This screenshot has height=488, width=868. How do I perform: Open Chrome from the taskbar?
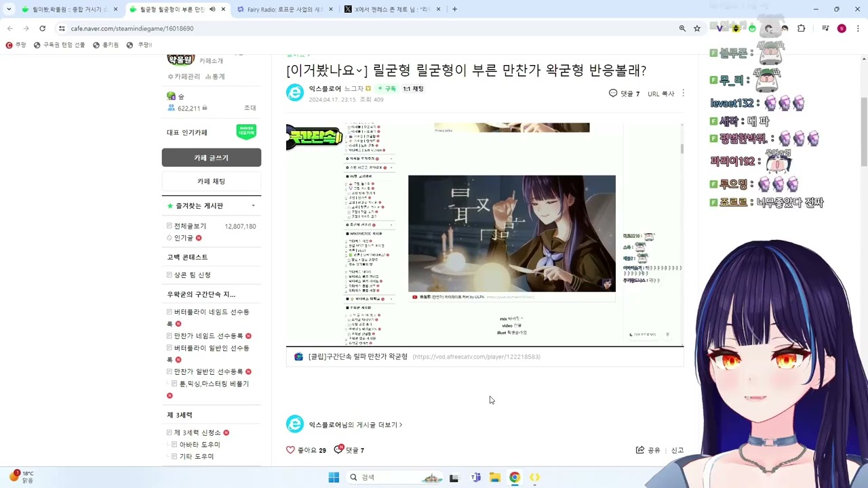tap(515, 477)
